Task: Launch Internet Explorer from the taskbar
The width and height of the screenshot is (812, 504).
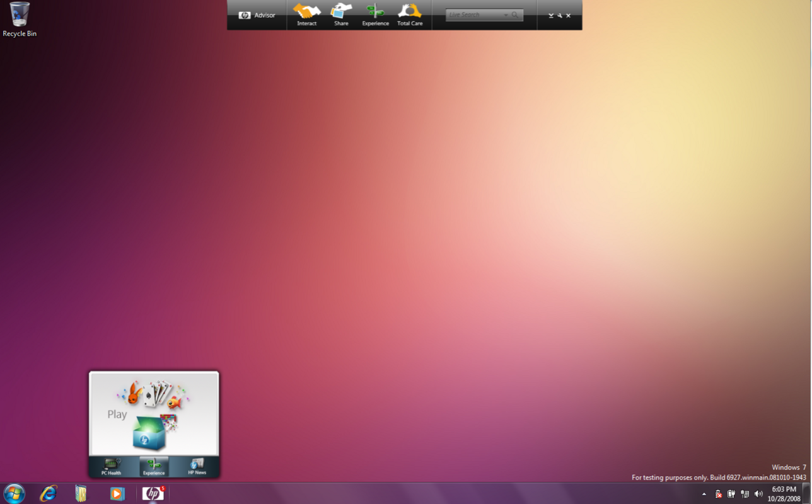Action: pyautogui.click(x=49, y=493)
